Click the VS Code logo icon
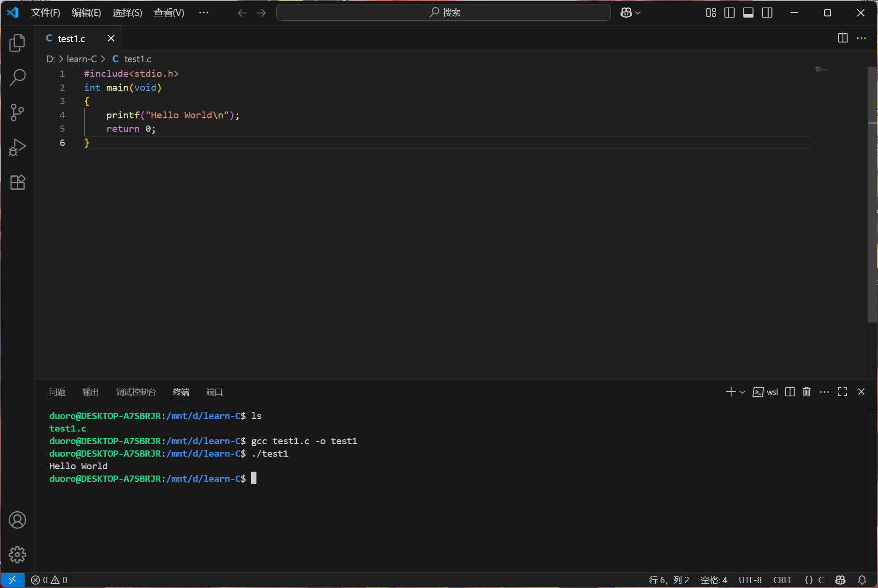The width and height of the screenshot is (878, 588). 13,13
